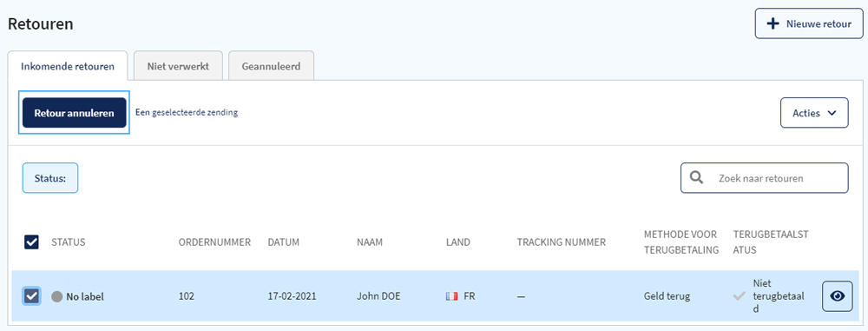868x331 pixels.
Task: Click the DATUM column header
Action: tap(284, 242)
